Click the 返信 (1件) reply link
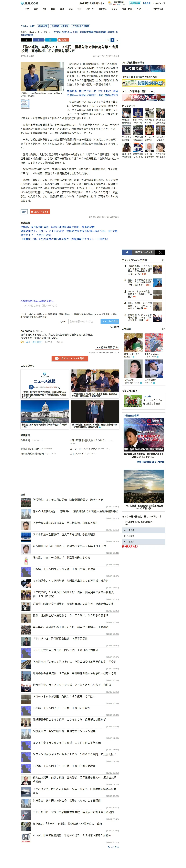 [x=37, y=342]
